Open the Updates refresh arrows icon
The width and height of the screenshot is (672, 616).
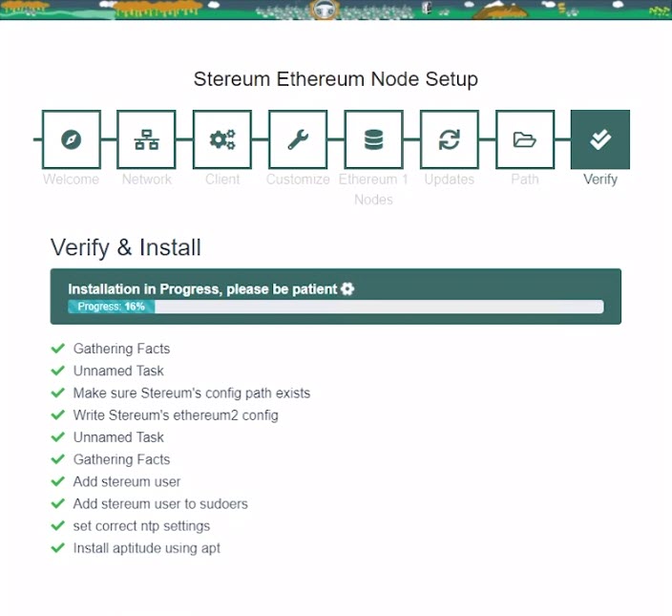450,139
